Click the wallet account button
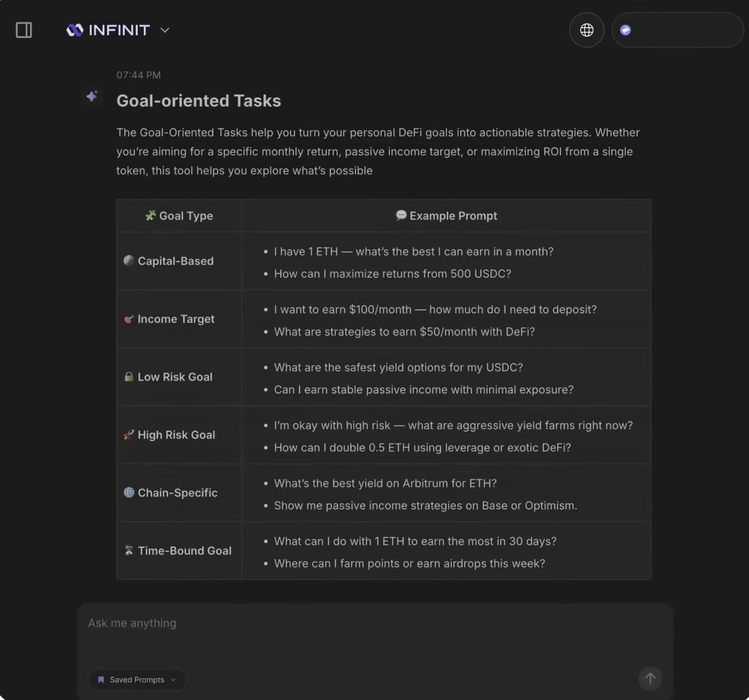The width and height of the screenshot is (749, 700). tap(677, 30)
